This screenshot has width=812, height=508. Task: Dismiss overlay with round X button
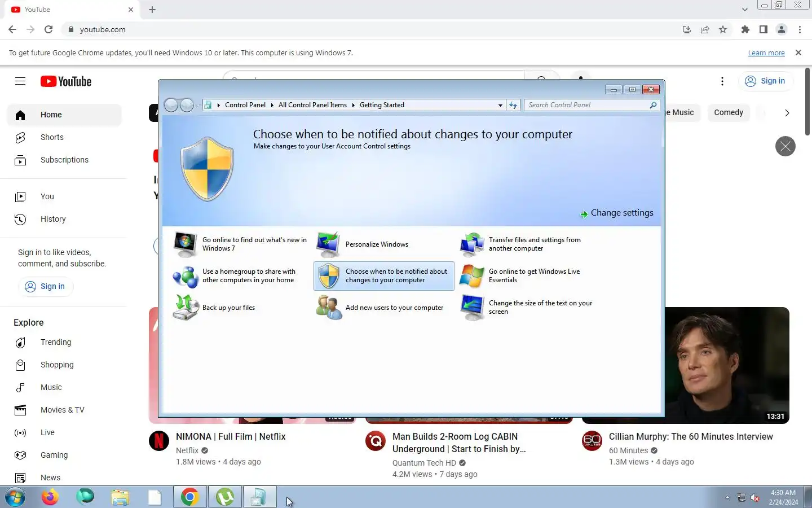(x=785, y=146)
